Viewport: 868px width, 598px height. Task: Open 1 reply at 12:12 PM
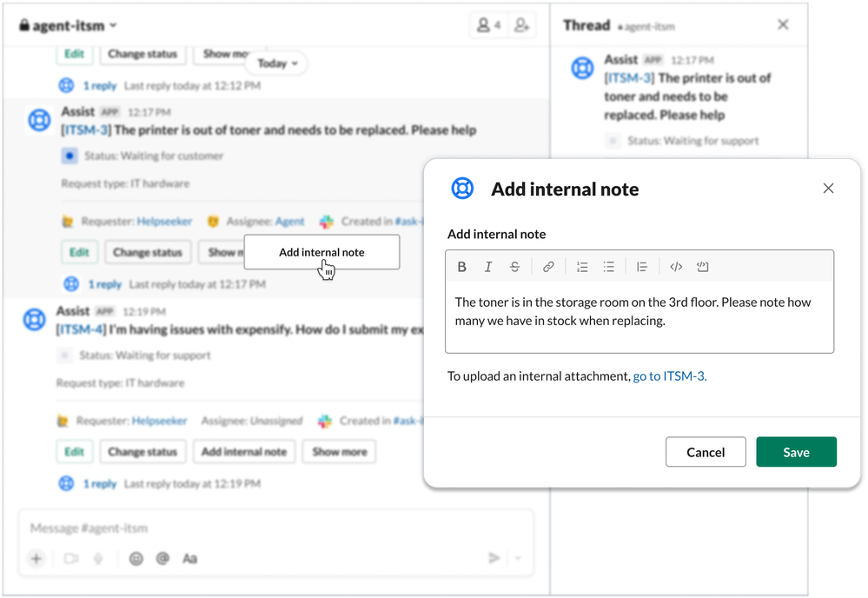pos(100,86)
